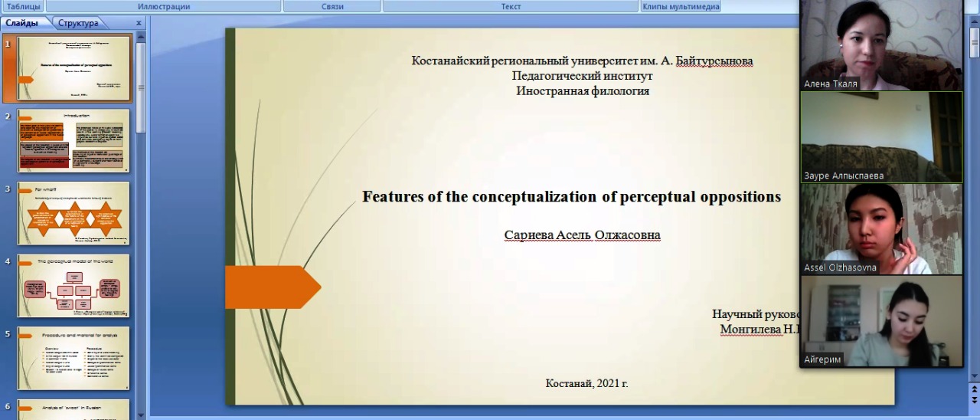
Task: Click the Связи ribbon group label
Action: click(332, 6)
